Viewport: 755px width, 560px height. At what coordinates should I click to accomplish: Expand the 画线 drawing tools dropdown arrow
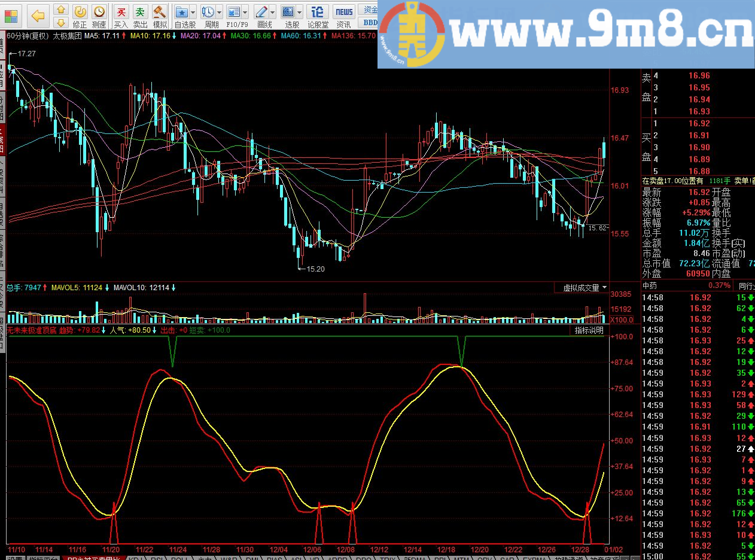click(272, 12)
